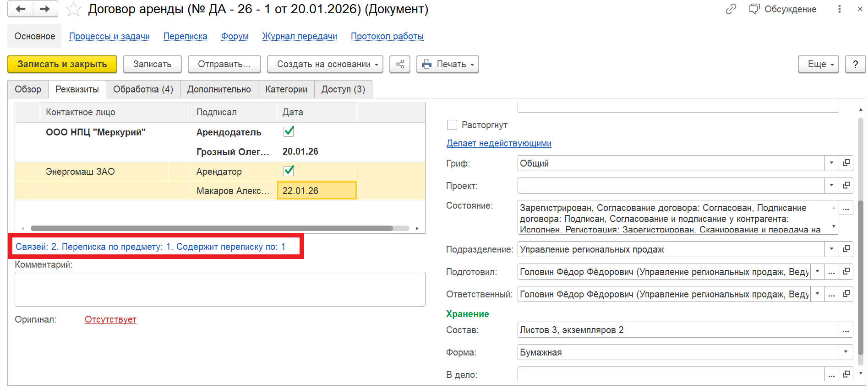The image size is (868, 388).
Task: Click the signers table horizontal scrollbar
Action: click(x=212, y=228)
